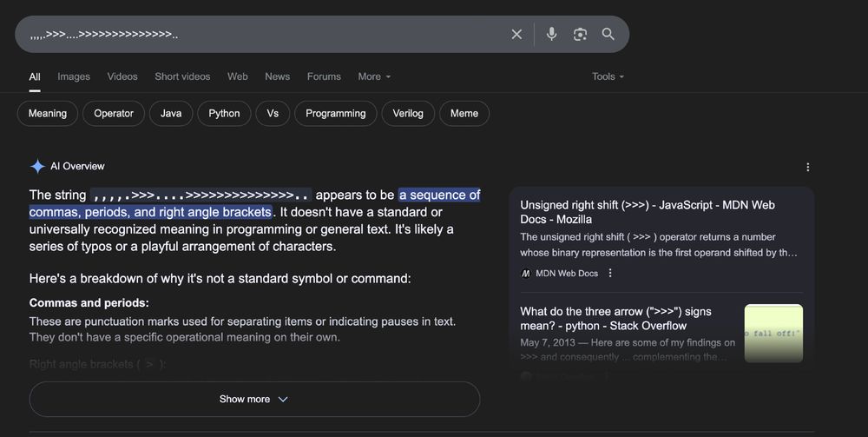The image size is (868, 437).
Task: Click the MDN 'The unsigned right shift' snippet text
Action: pos(659,245)
